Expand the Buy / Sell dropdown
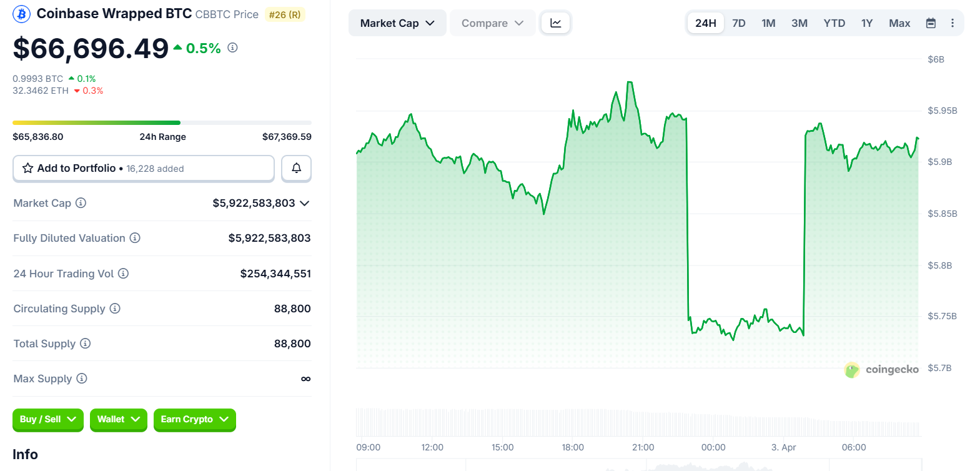This screenshot has height=471, width=980. click(47, 419)
